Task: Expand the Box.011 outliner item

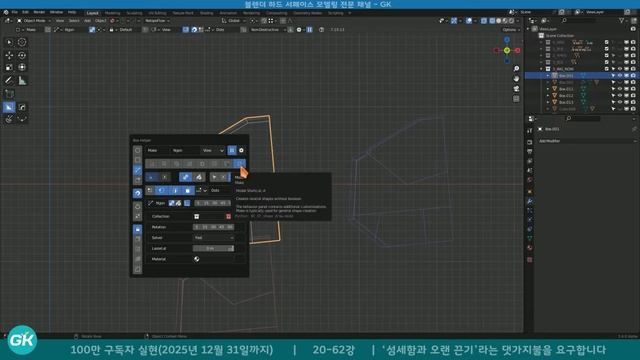Action: tap(548, 89)
